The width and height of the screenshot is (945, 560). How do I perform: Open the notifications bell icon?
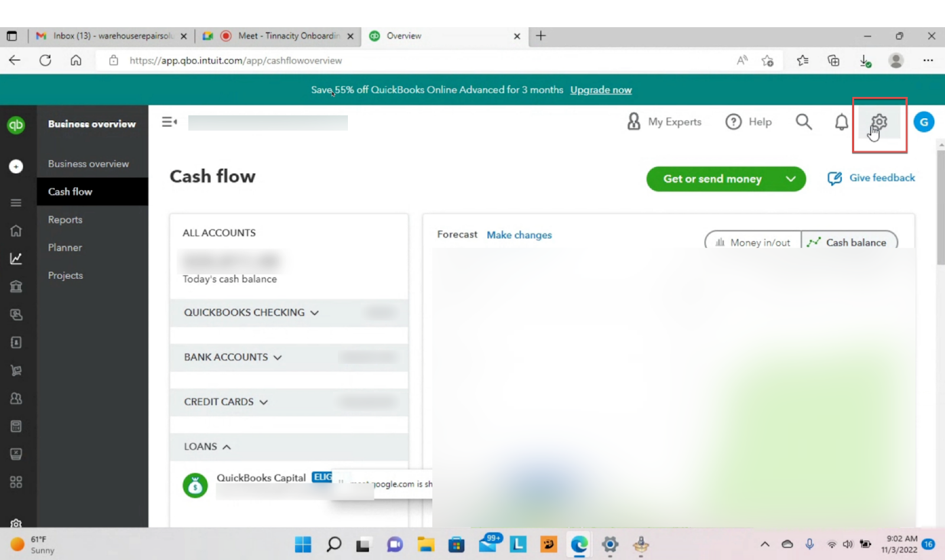click(842, 122)
